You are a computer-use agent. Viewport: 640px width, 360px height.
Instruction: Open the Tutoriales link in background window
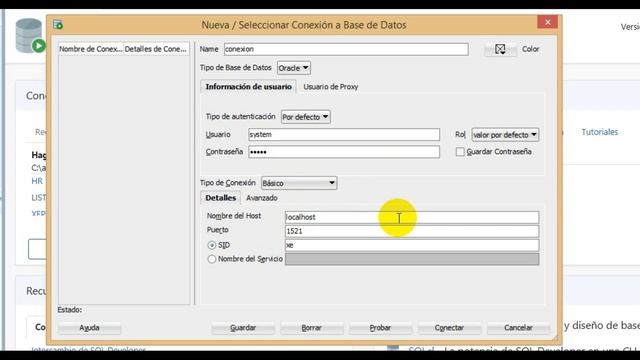pyautogui.click(x=600, y=132)
